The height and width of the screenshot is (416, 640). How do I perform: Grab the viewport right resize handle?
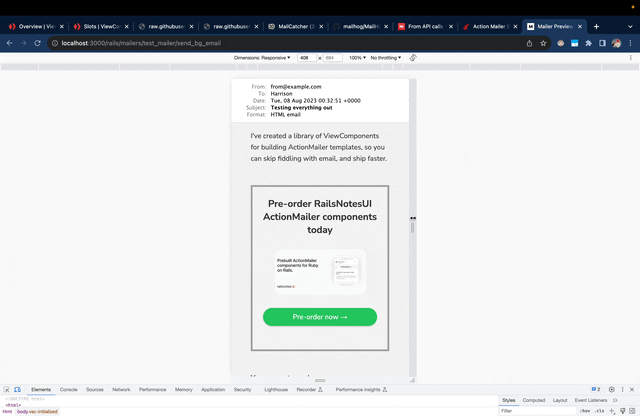413,228
